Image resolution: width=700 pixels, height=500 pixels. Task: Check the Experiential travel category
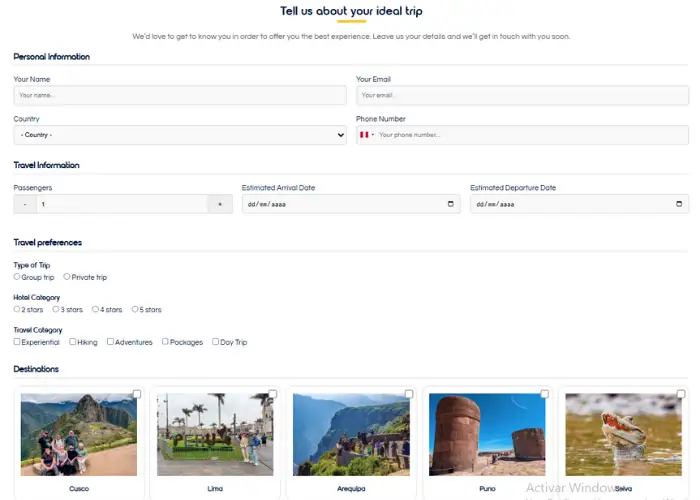[x=17, y=342]
